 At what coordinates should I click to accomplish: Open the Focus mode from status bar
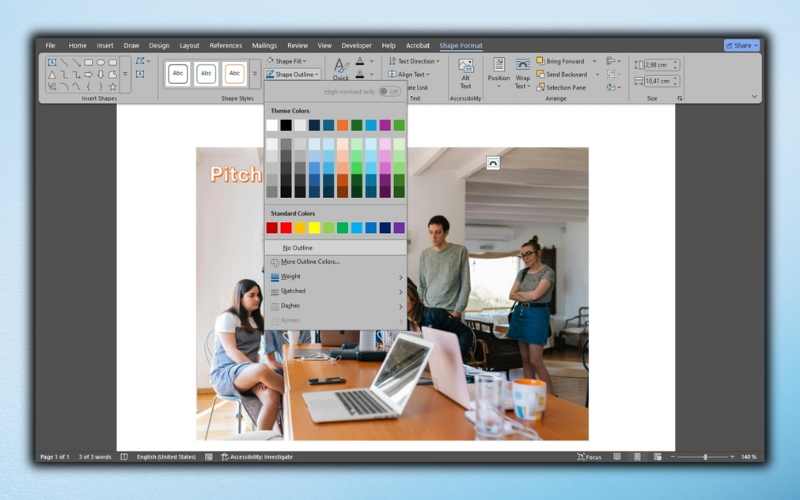pos(589,457)
